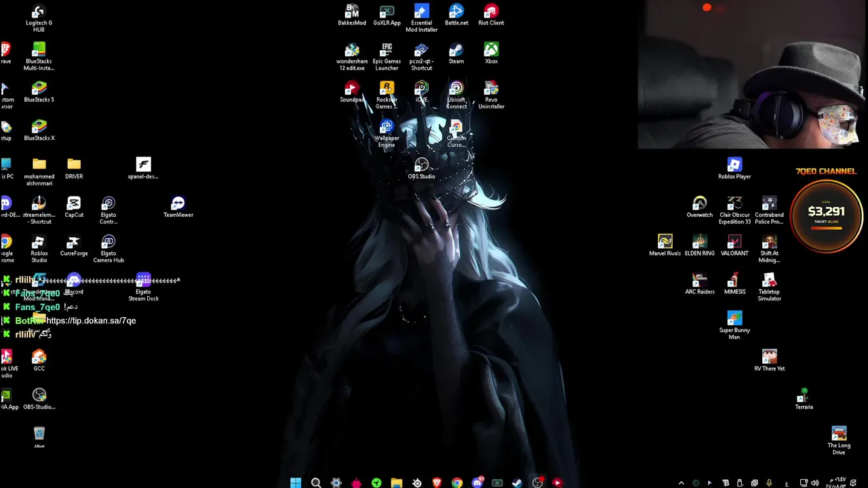Open Super Bunny Man

tap(734, 326)
